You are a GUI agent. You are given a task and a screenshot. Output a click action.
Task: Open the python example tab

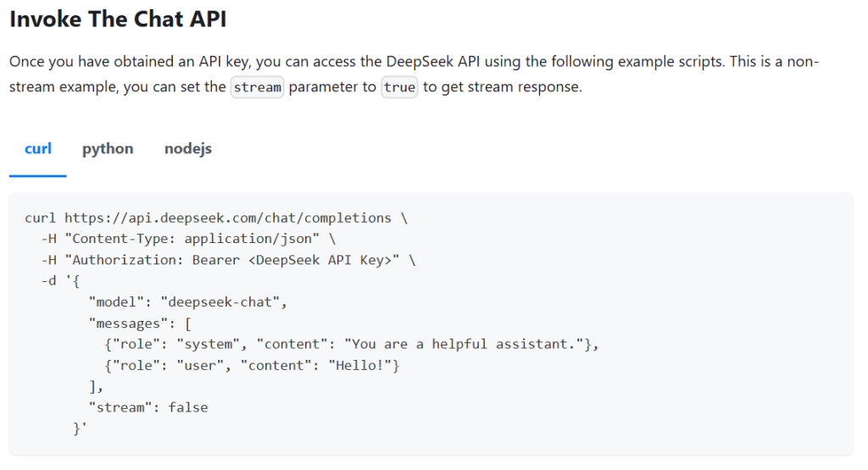[108, 149]
